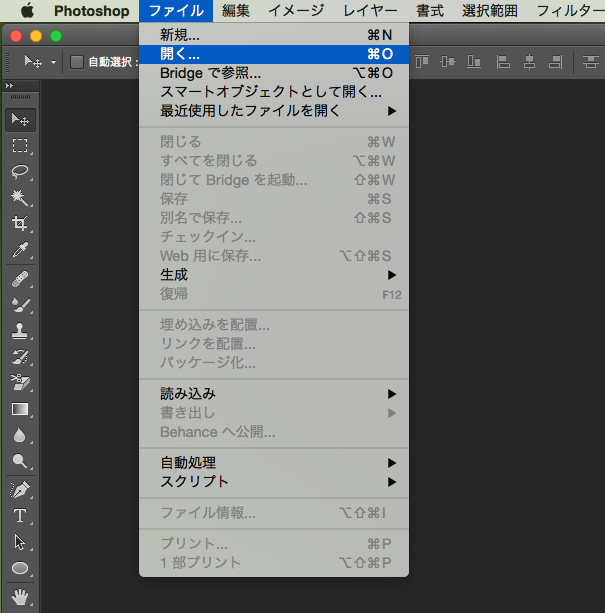Select the Pen tool

pyautogui.click(x=20, y=490)
